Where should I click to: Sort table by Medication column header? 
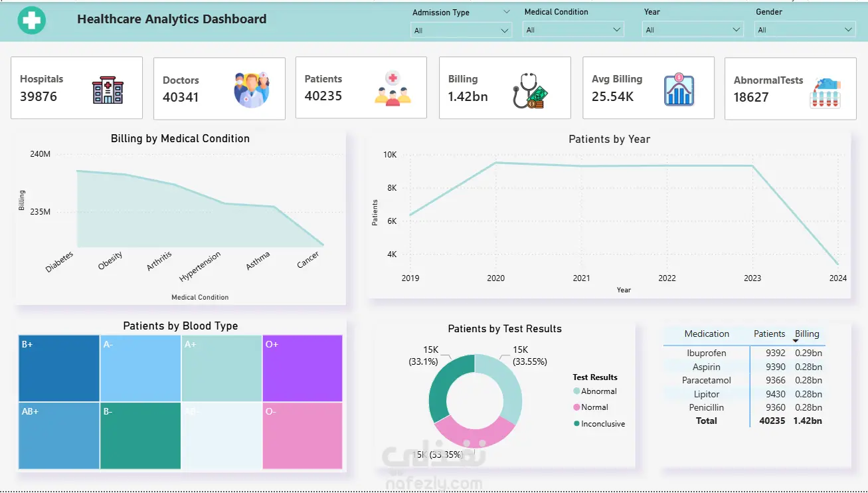click(x=707, y=334)
